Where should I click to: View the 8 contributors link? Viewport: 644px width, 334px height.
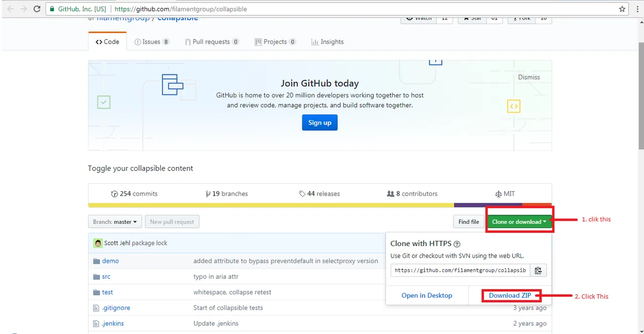pyautogui.click(x=412, y=194)
